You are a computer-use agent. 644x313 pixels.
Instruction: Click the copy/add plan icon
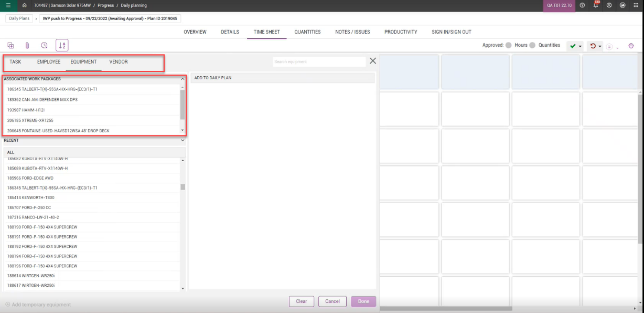pyautogui.click(x=10, y=46)
